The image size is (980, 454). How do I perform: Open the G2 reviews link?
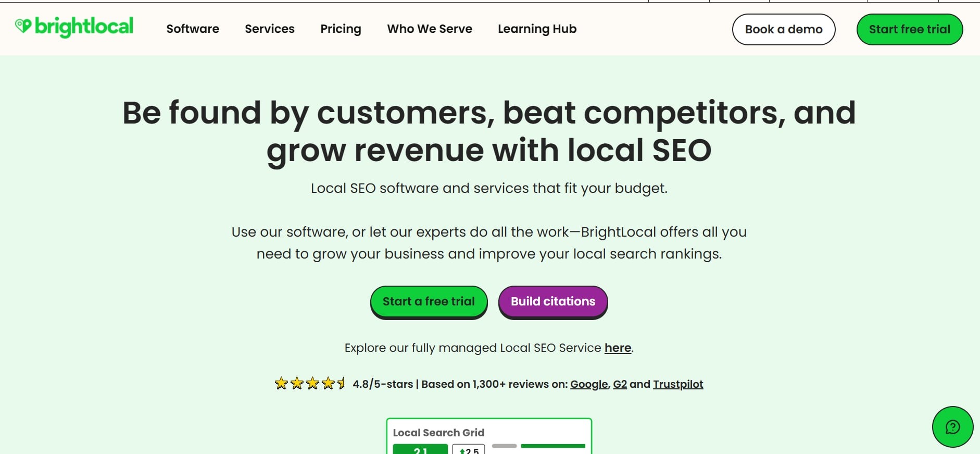[620, 384]
